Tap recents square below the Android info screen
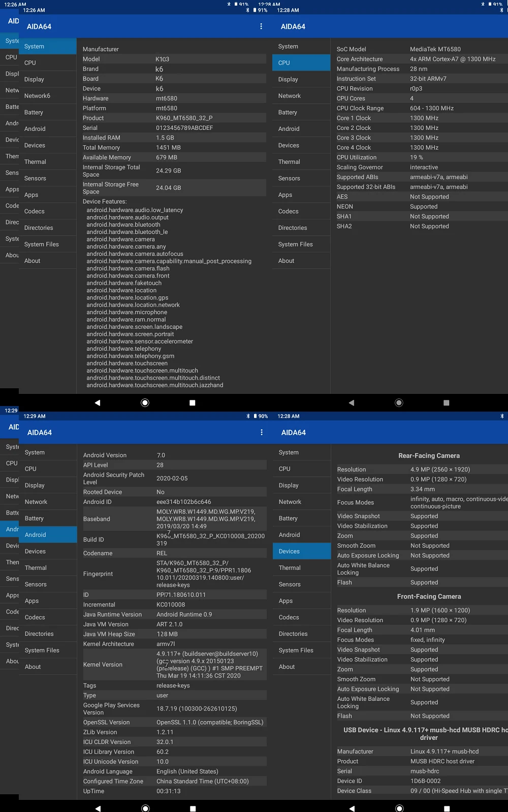The height and width of the screenshot is (812, 508). [x=193, y=808]
